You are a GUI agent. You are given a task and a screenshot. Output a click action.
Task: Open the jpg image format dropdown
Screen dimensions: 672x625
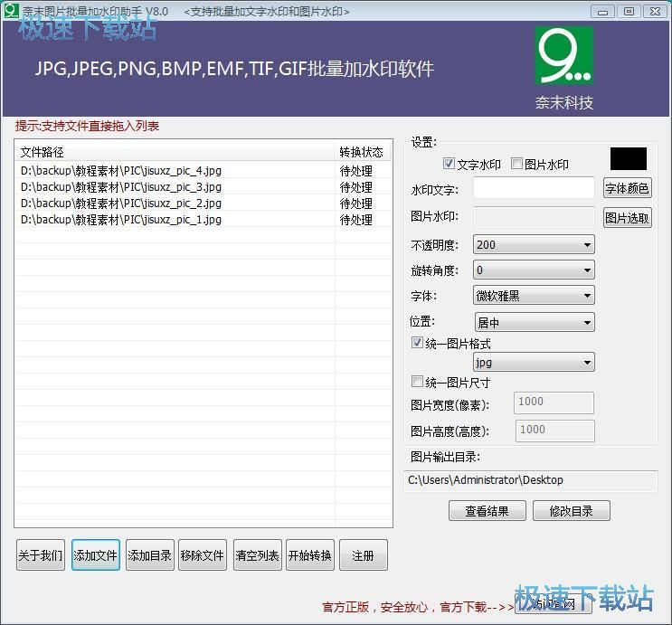[534, 362]
